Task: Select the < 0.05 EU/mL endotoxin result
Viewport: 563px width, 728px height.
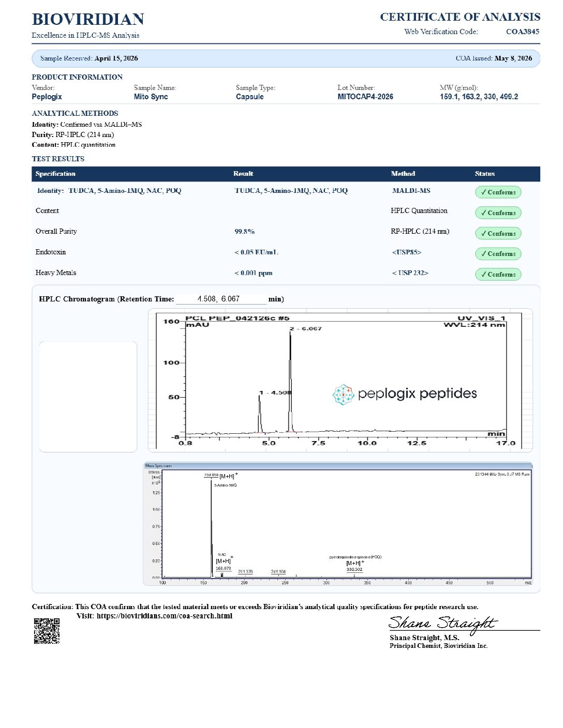Action: coord(256,252)
